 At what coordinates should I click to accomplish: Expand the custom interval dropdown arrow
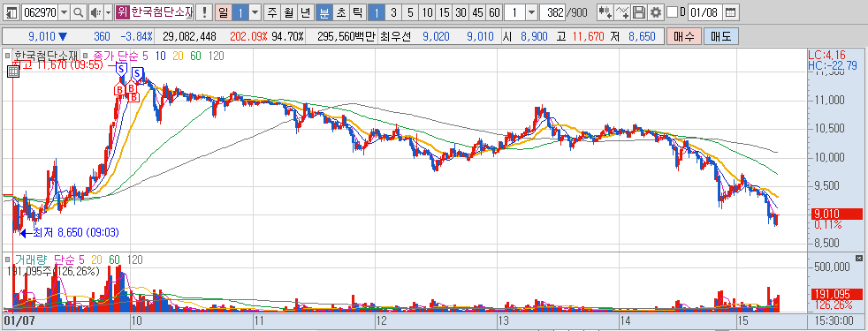click(531, 11)
